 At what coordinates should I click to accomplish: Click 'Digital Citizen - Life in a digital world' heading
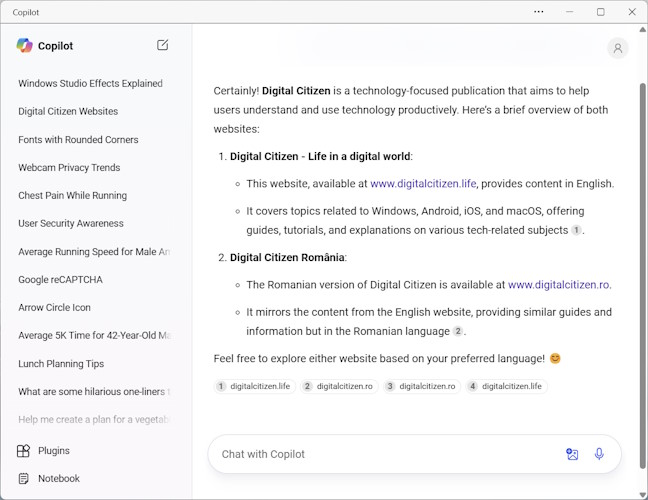point(320,156)
